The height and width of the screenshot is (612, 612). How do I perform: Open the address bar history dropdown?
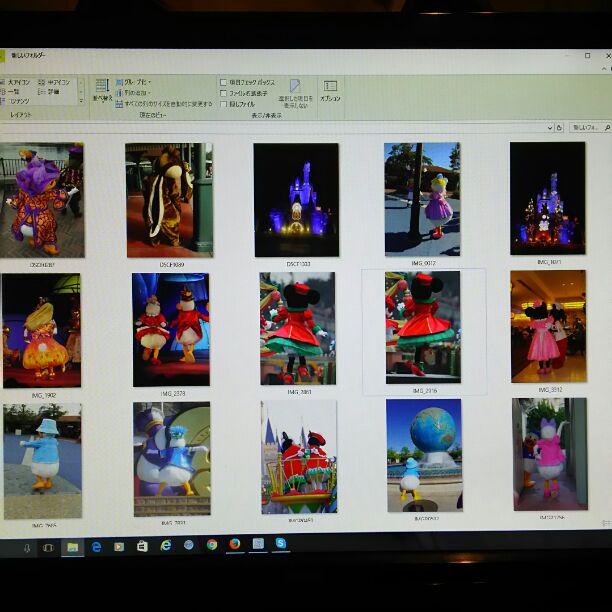click(550, 128)
